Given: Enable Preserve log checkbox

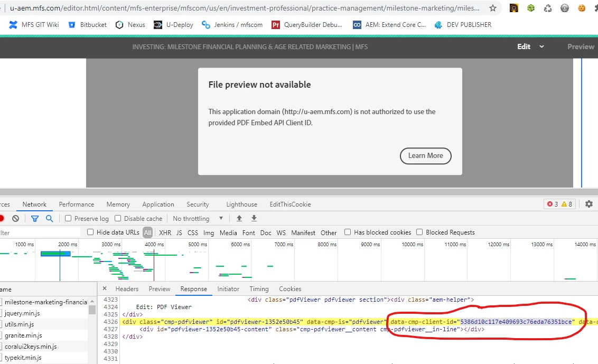Looking at the screenshot, I should (x=68, y=219).
